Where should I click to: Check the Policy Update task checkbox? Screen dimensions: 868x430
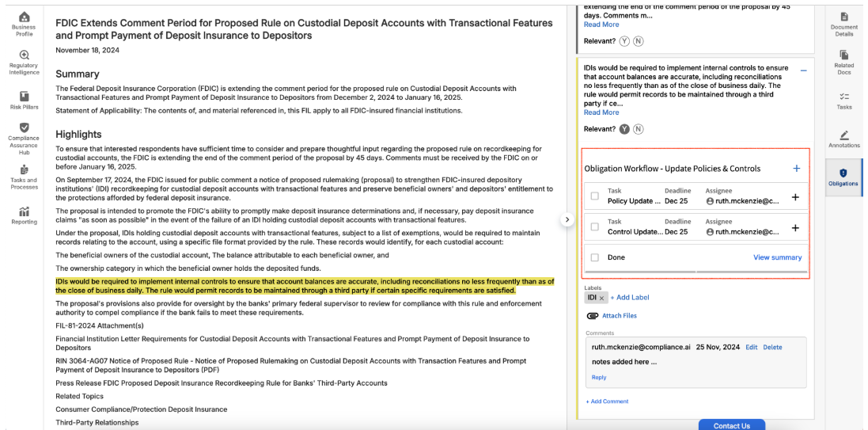tap(594, 196)
